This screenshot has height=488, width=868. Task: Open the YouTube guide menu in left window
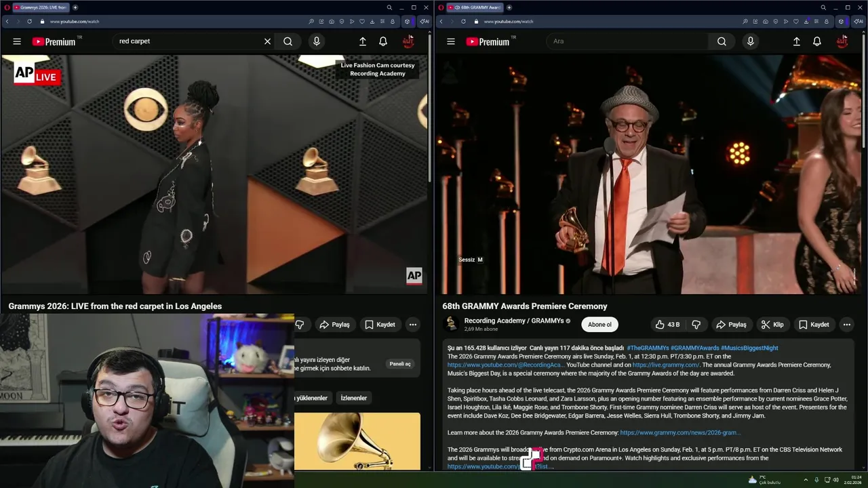tap(17, 41)
